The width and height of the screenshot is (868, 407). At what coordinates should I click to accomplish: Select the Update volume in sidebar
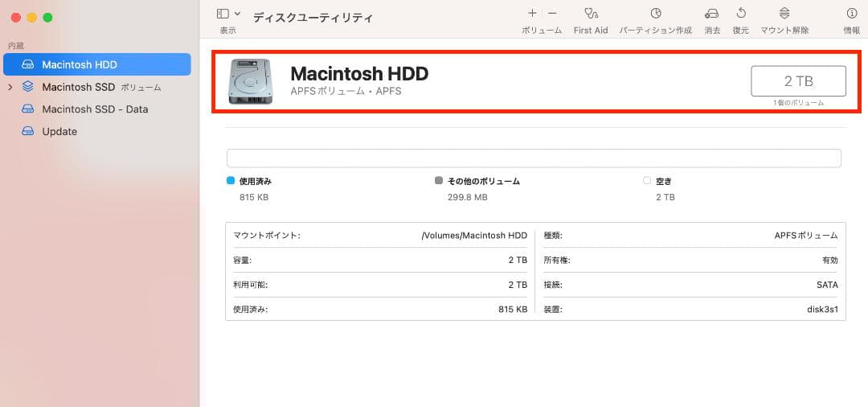pos(97,131)
